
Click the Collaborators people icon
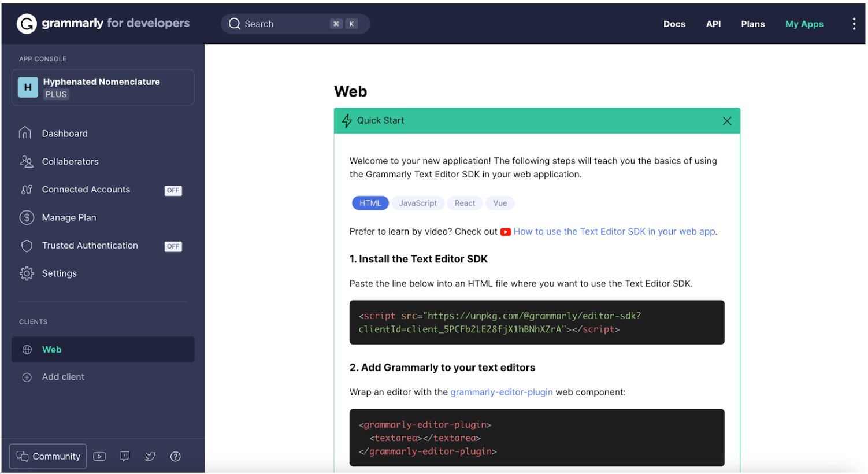pyautogui.click(x=27, y=161)
